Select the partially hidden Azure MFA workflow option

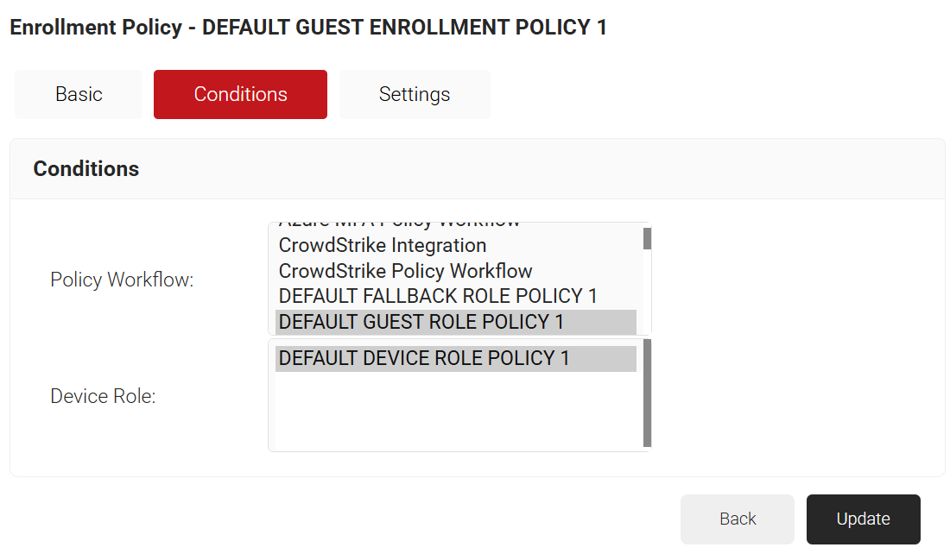coord(399,225)
